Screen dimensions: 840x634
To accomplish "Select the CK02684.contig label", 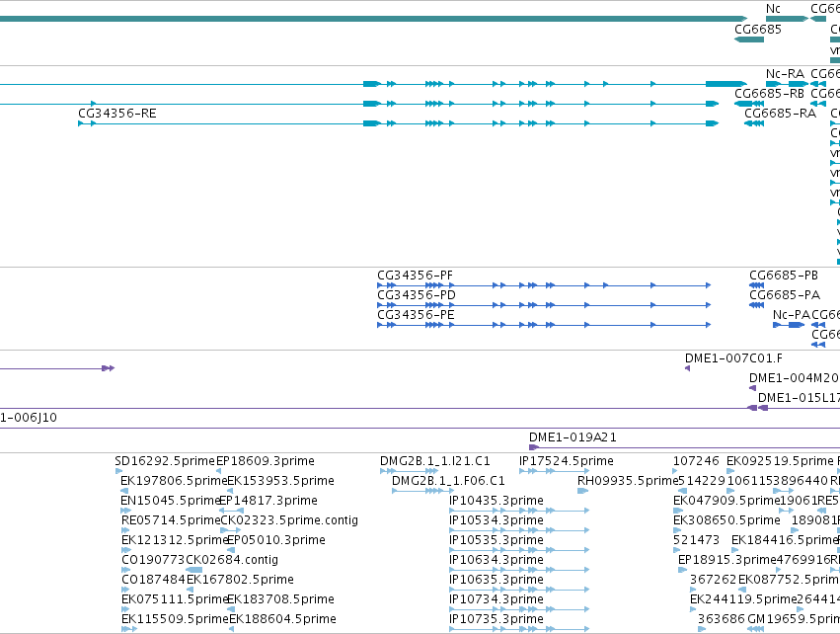I will [x=232, y=560].
